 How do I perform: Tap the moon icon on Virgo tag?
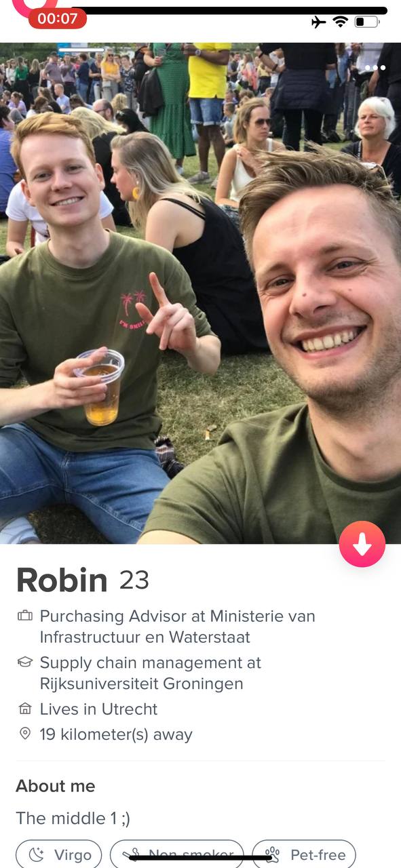coord(37,854)
